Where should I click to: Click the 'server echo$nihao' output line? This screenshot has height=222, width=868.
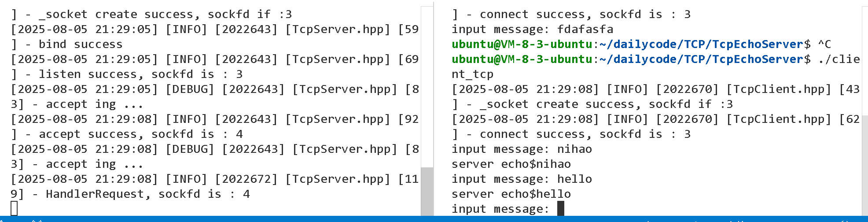point(511,164)
